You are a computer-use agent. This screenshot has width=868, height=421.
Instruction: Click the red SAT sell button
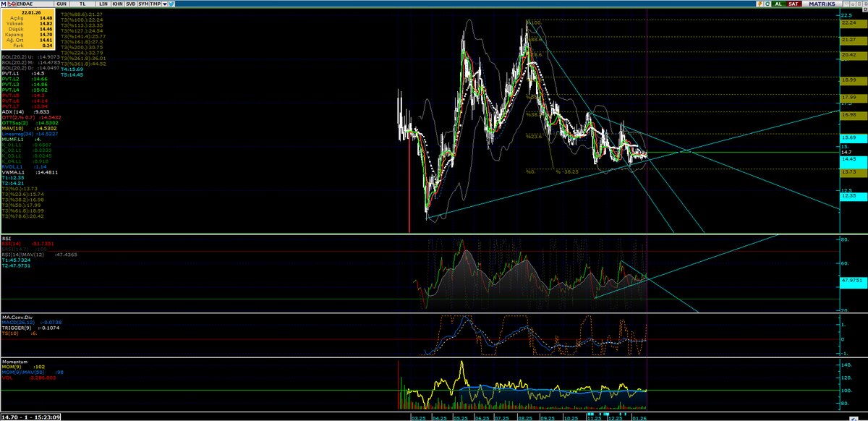tap(795, 4)
